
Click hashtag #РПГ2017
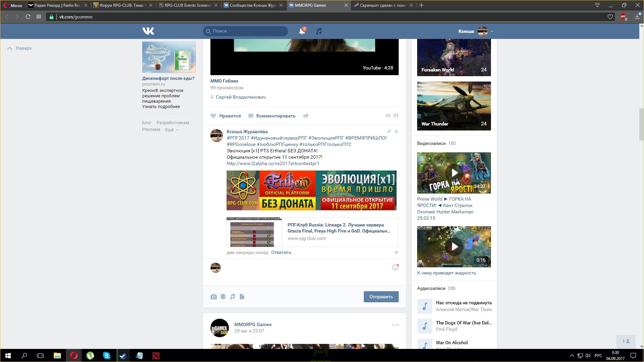point(238,138)
